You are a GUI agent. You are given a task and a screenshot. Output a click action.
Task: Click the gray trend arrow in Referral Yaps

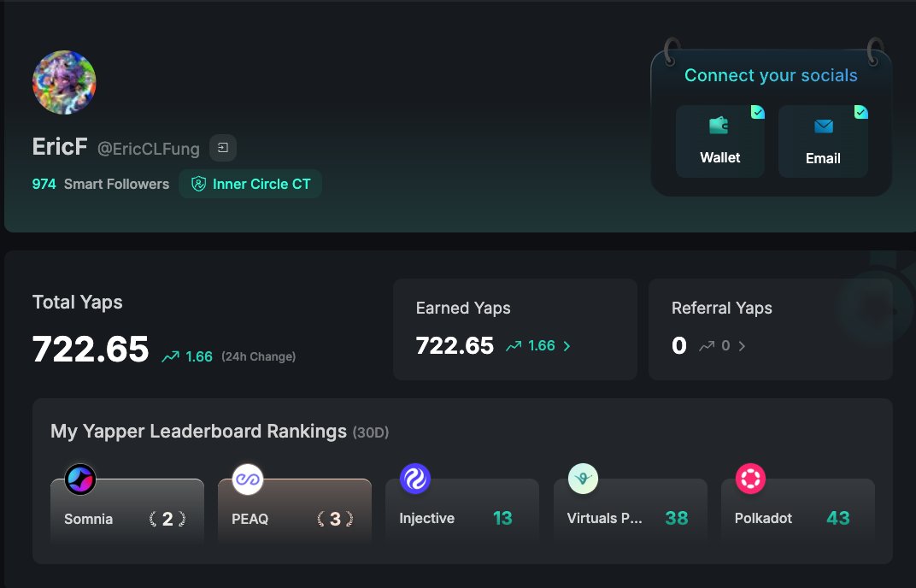[707, 346]
